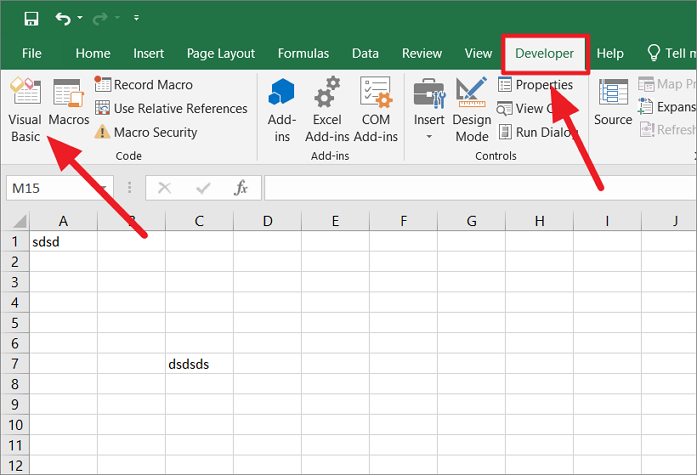Open the File tab
The width and height of the screenshot is (697, 475).
32,54
